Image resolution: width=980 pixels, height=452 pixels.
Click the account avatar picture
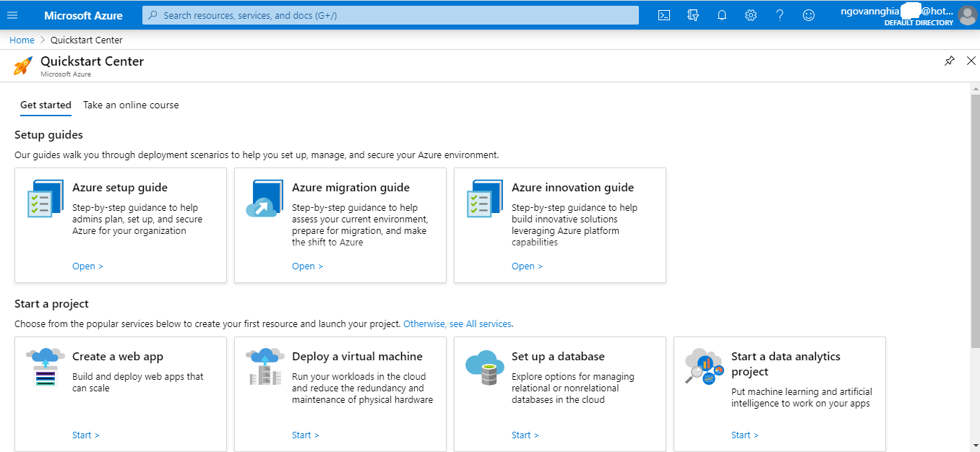click(x=966, y=15)
